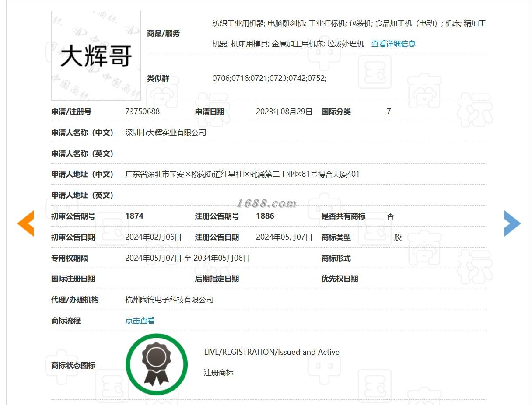This screenshot has height=405, width=532.
Task: Select the application number 73750688
Action: point(143,112)
